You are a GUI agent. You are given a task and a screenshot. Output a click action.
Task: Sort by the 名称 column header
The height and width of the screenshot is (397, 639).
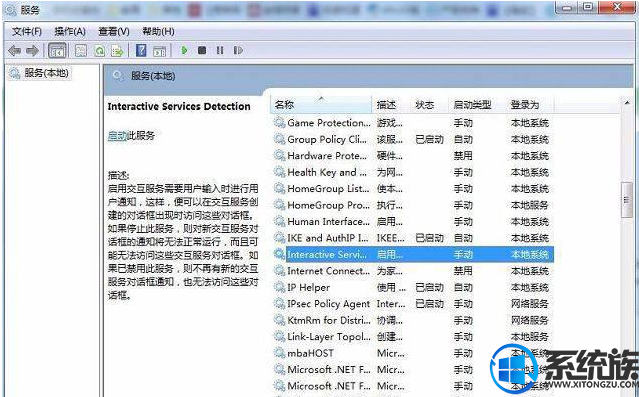click(x=321, y=105)
